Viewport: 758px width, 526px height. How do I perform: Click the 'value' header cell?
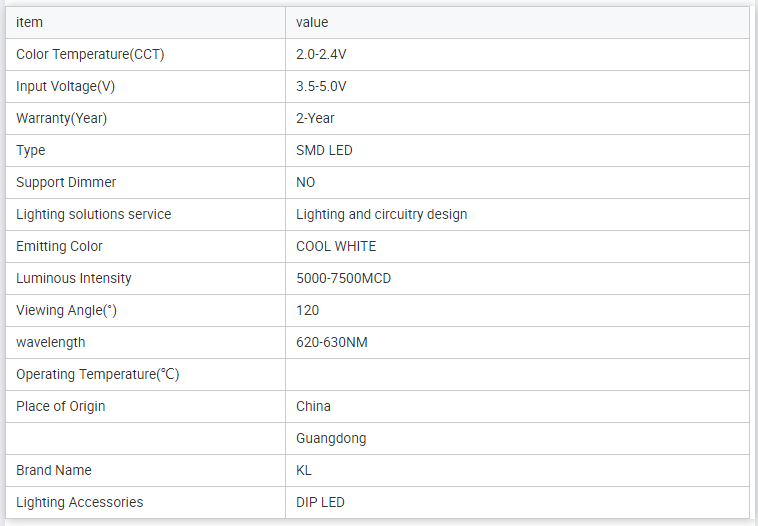(x=312, y=22)
